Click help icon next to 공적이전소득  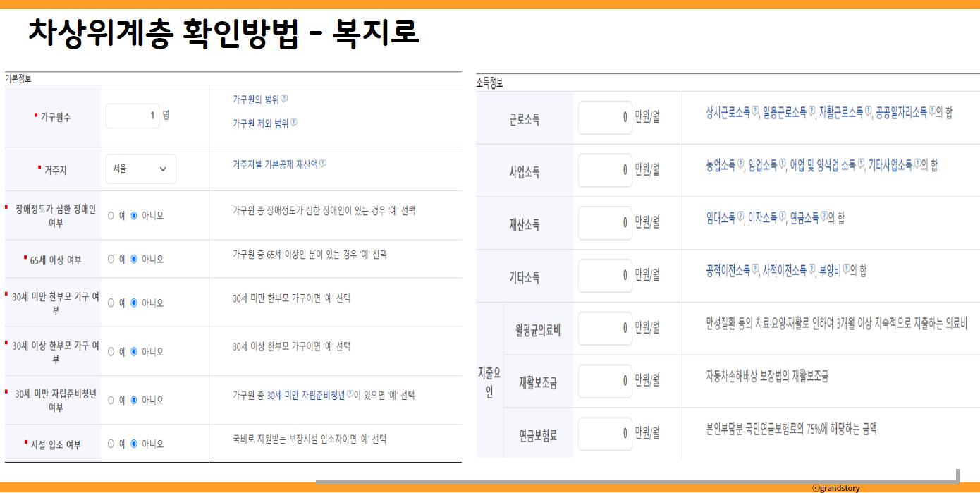[754, 270]
